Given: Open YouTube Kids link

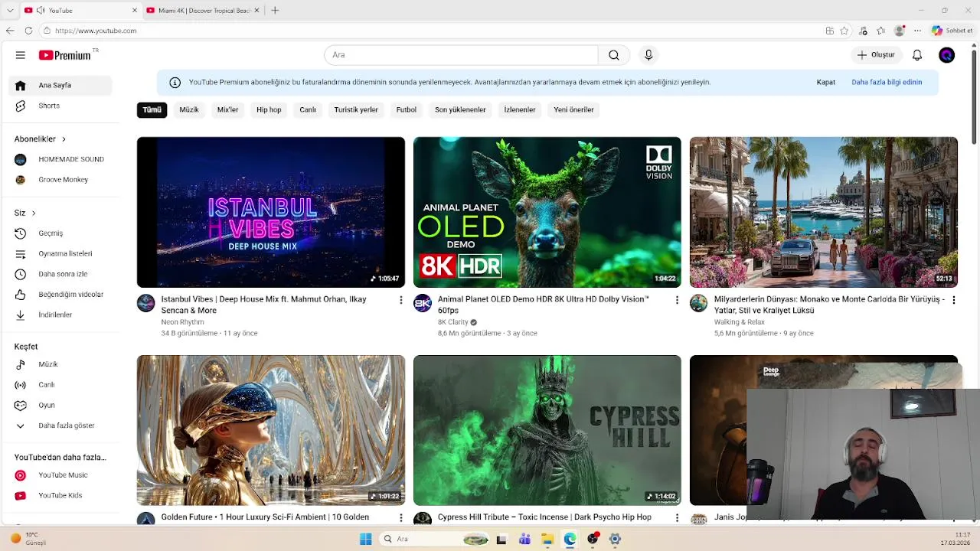Looking at the screenshot, I should pyautogui.click(x=61, y=496).
